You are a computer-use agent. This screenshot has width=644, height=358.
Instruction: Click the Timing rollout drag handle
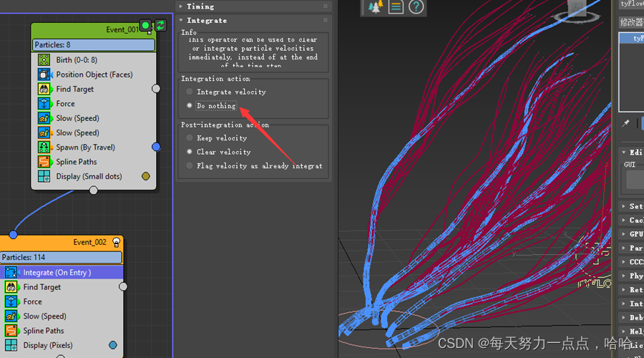click(326, 6)
